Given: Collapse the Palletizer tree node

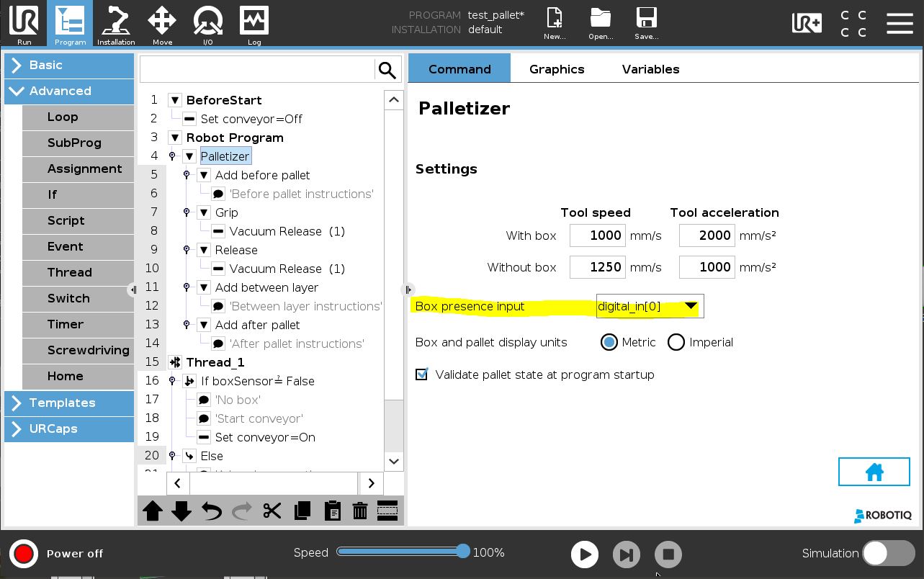Looking at the screenshot, I should click(189, 156).
